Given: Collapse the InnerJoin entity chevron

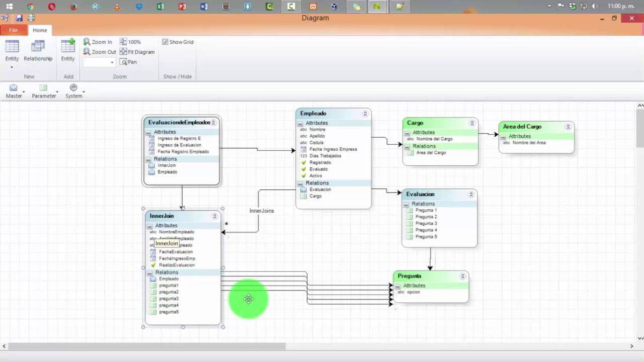Looking at the screenshot, I should [x=215, y=216].
